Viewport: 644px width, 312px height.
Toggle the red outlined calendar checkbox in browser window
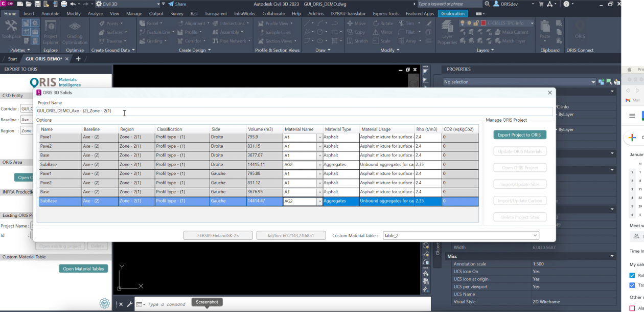pyautogui.click(x=632, y=308)
